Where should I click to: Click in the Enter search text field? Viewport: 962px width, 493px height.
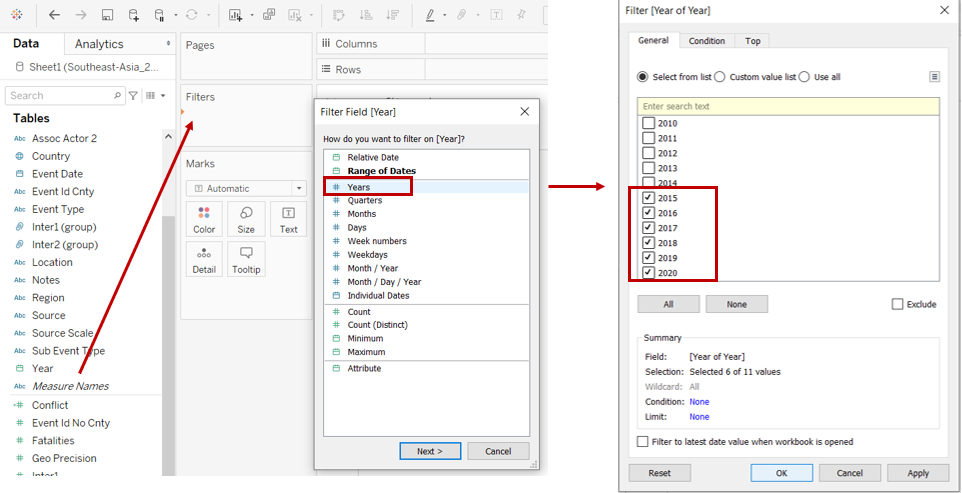pyautogui.click(x=788, y=106)
